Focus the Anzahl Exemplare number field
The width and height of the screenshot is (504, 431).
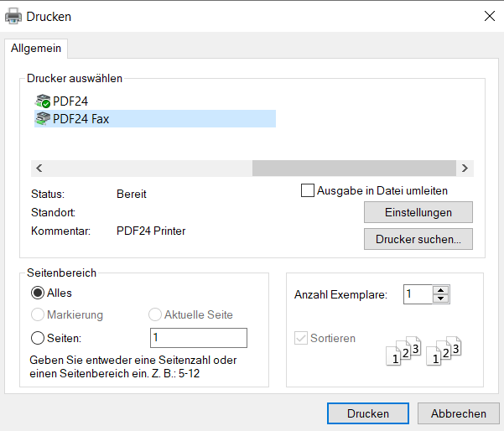pyautogui.click(x=418, y=294)
